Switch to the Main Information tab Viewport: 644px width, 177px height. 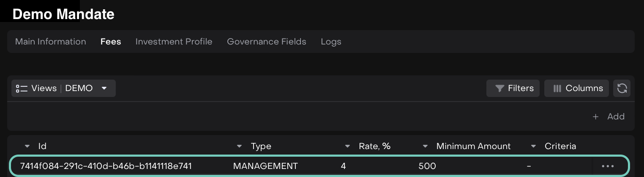(x=51, y=41)
